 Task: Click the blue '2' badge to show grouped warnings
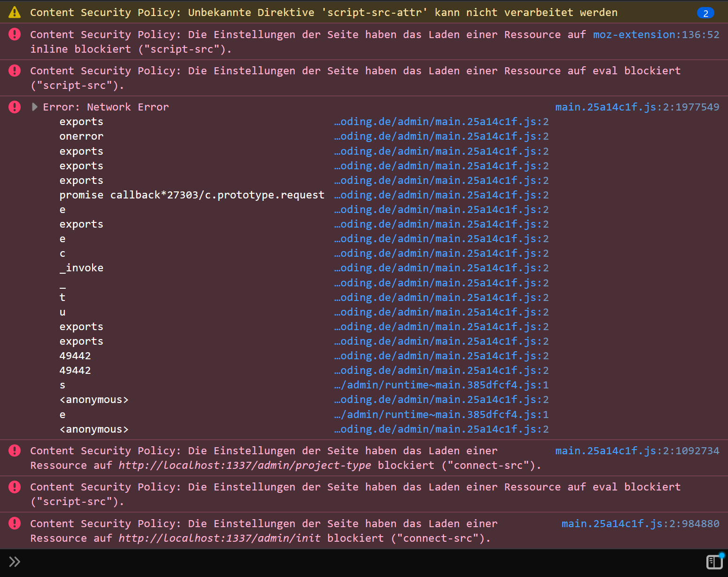(705, 13)
